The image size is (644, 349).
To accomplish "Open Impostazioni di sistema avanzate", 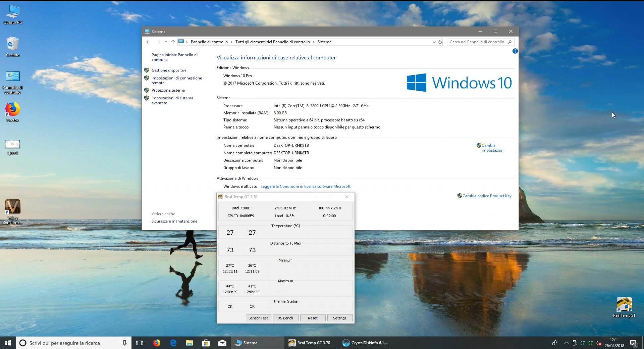I will [172, 100].
